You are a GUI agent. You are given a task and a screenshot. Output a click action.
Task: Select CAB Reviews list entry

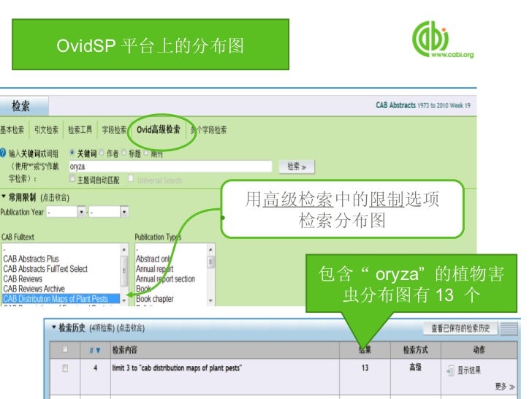(23, 279)
